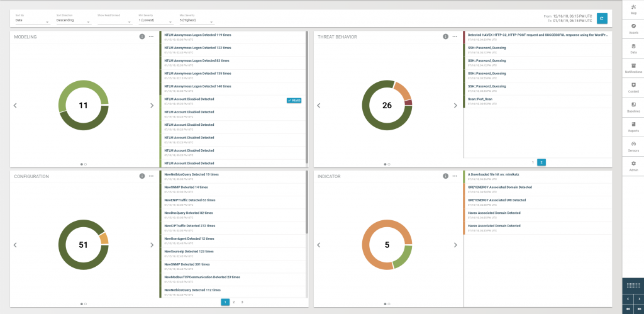Select second carousel dot in Configuration panel
644x314 pixels.
point(86,304)
